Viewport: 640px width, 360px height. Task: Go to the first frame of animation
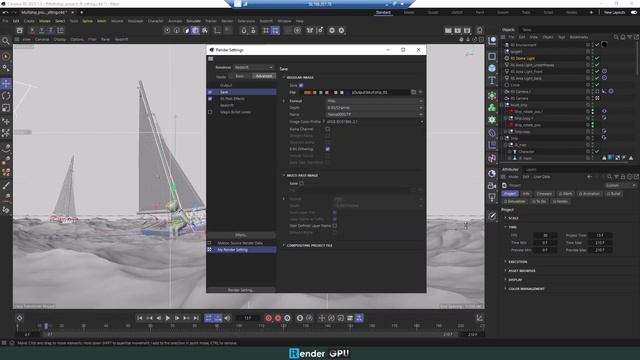[x=140, y=318]
